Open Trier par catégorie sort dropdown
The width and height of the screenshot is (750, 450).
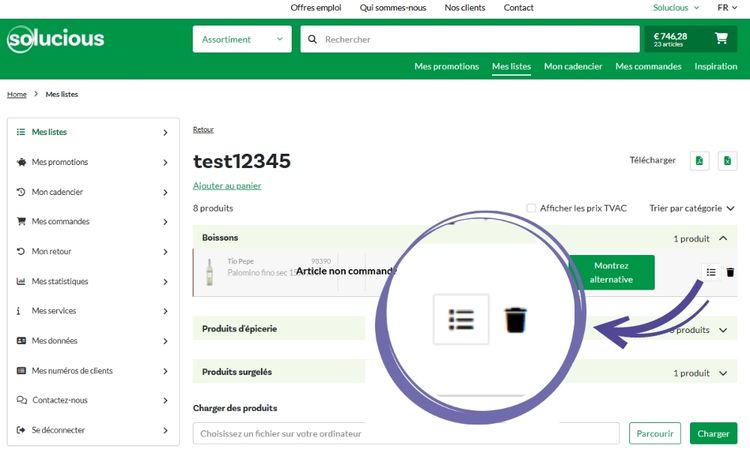pos(692,208)
